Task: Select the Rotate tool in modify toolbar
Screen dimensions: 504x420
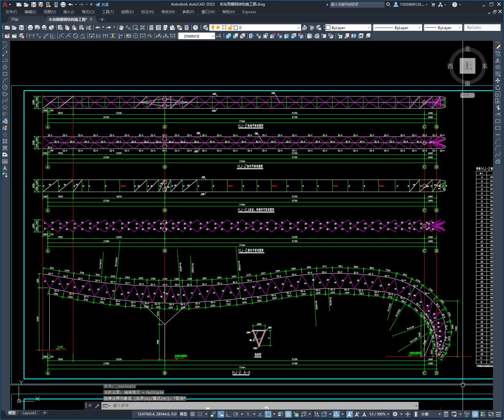Action: point(498,87)
